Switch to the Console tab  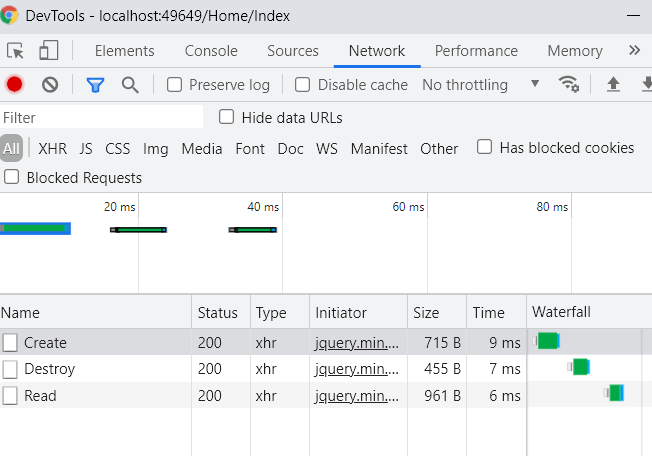211,51
